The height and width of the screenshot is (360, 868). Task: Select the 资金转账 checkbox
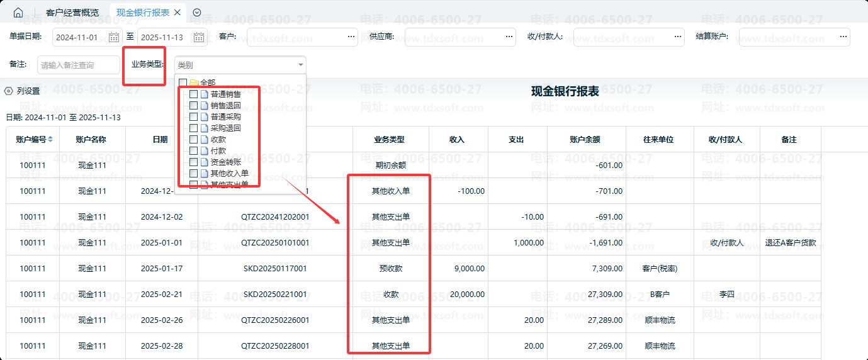tap(194, 162)
